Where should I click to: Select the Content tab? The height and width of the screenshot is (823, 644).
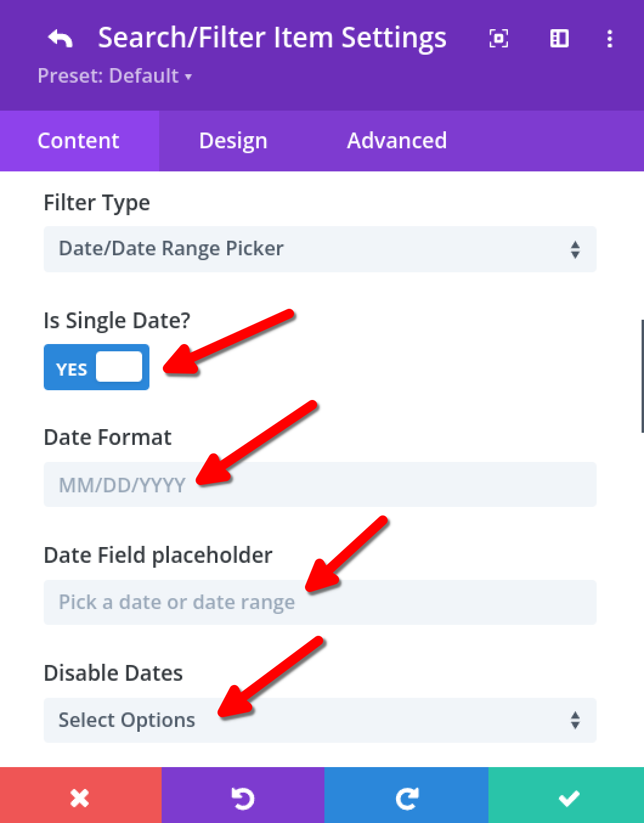pyautogui.click(x=78, y=141)
